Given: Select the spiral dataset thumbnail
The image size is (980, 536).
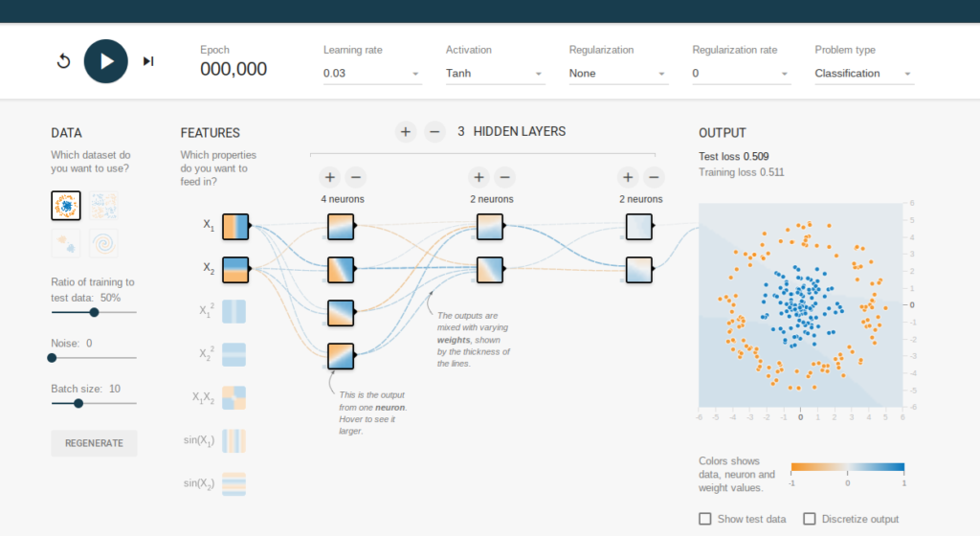Looking at the screenshot, I should [103, 243].
